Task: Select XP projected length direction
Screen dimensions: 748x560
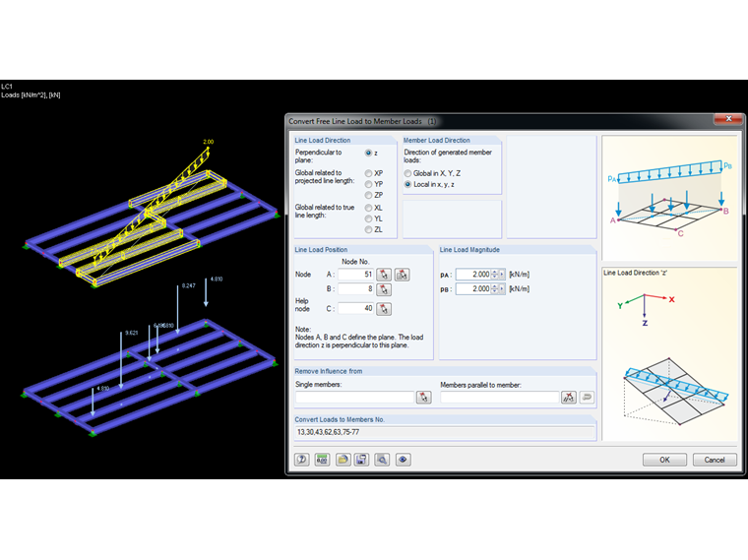Action: pyautogui.click(x=368, y=173)
